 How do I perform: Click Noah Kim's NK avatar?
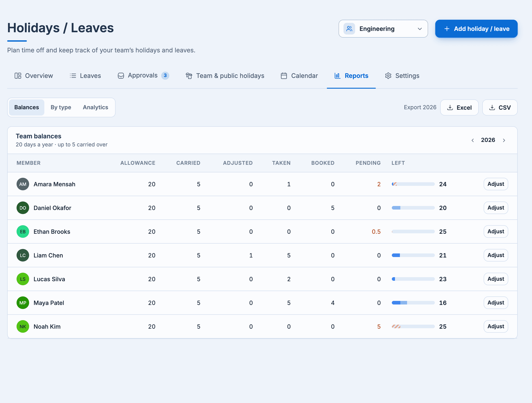[23, 326]
